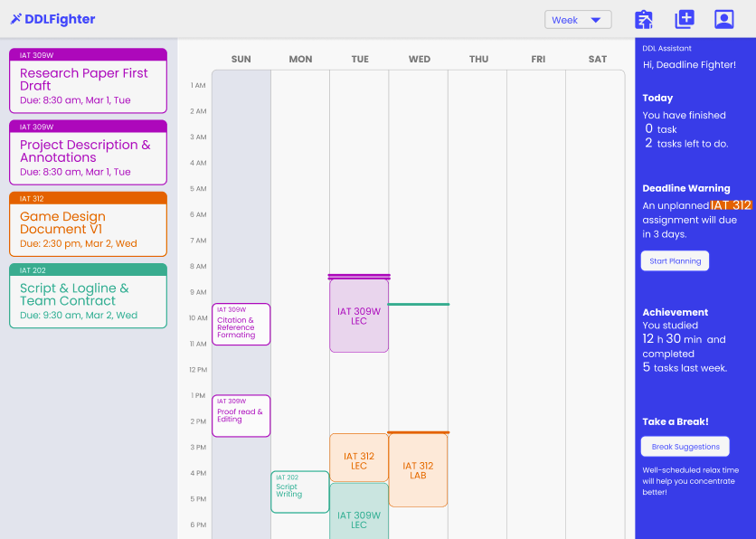Click the 10 AM time label

coord(198,318)
